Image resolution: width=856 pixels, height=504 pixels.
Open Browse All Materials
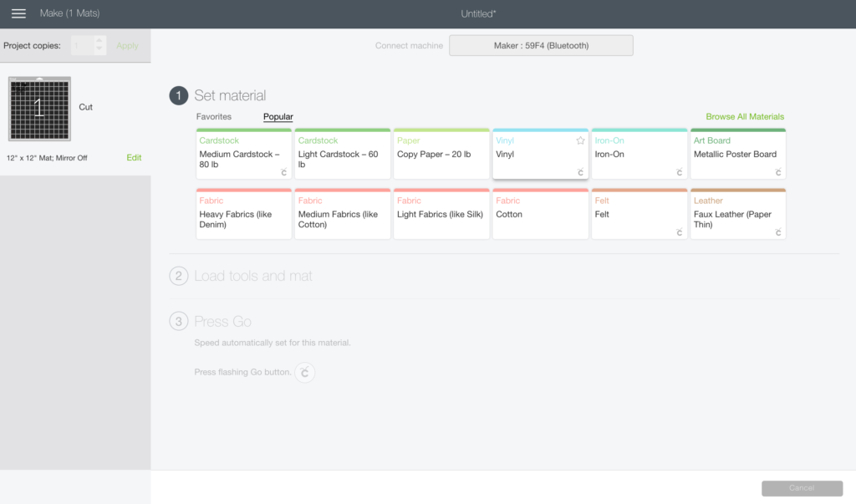(x=745, y=116)
